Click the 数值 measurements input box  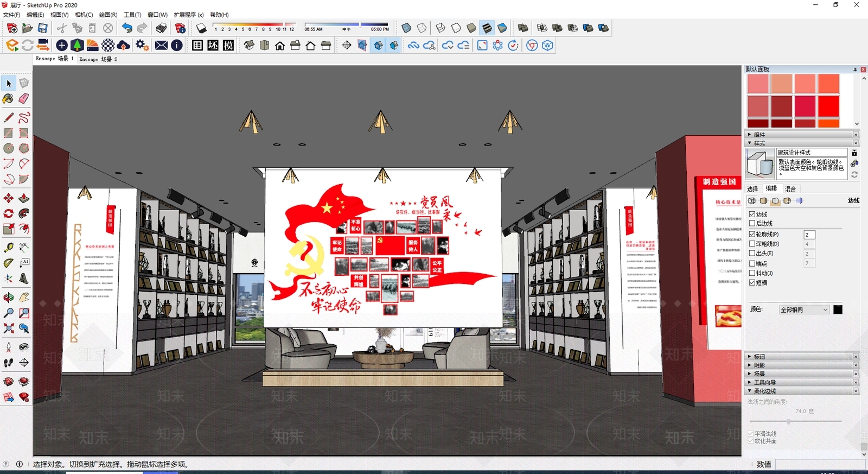pyautogui.click(x=819, y=464)
